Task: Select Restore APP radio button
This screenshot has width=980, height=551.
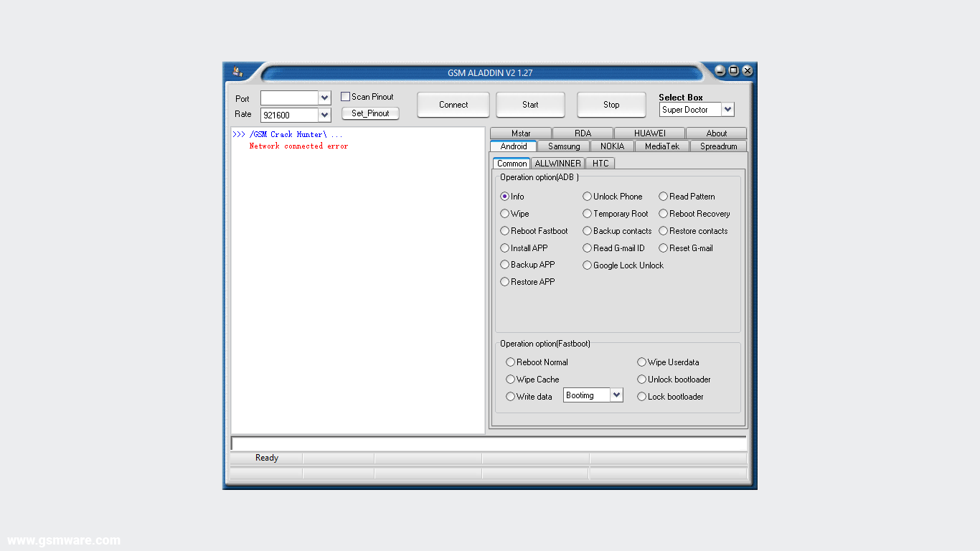Action: click(504, 281)
